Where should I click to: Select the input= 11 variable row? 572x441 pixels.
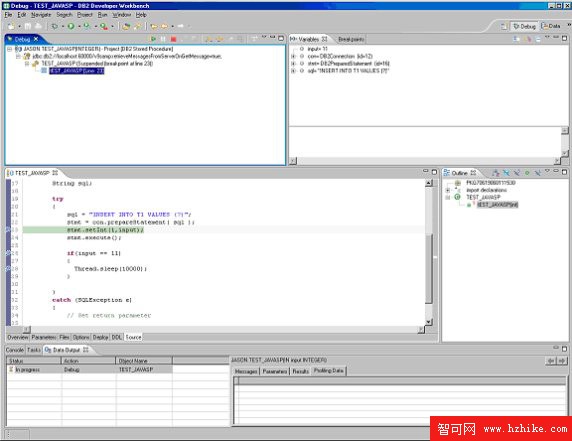pos(317,49)
